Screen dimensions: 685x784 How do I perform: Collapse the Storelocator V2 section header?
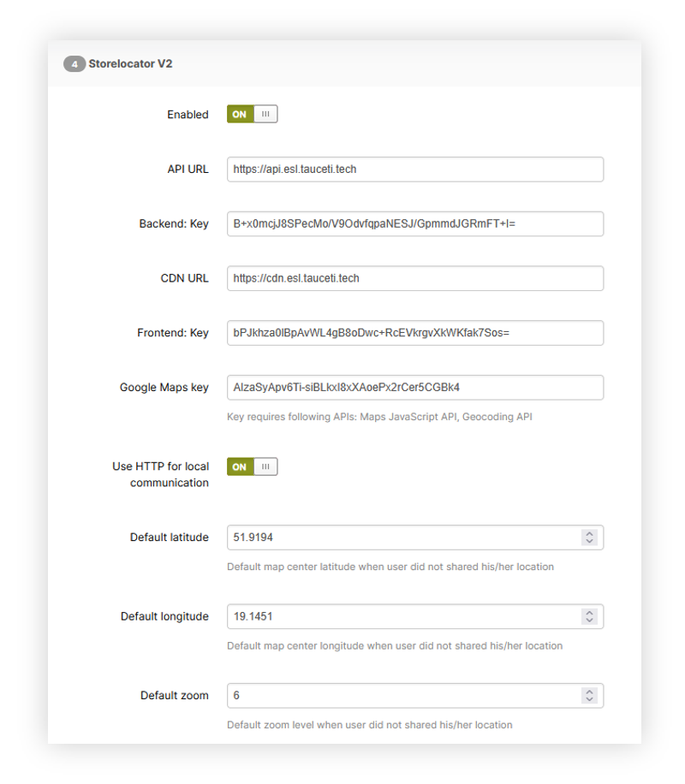[130, 63]
